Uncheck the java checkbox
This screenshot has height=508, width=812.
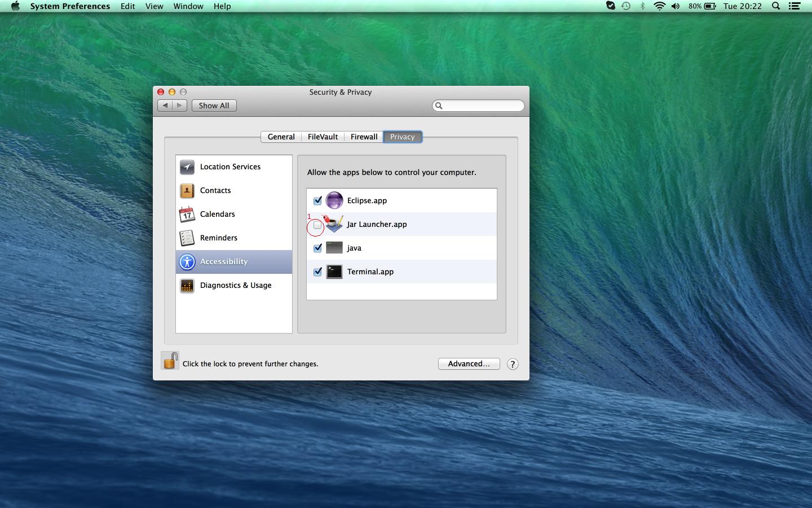click(x=317, y=248)
